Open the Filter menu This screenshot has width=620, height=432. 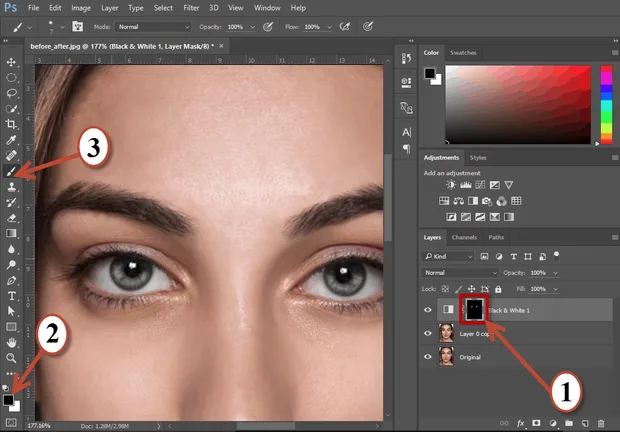(191, 8)
